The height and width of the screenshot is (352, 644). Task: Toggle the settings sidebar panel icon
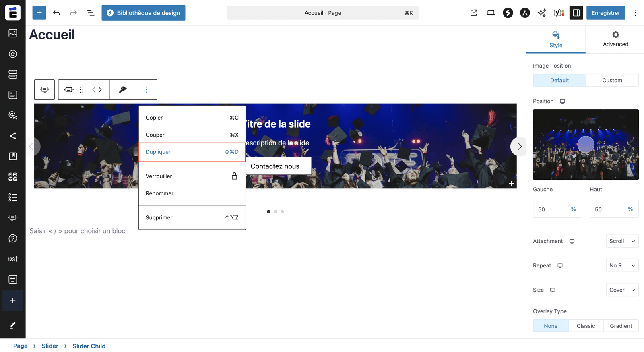576,13
